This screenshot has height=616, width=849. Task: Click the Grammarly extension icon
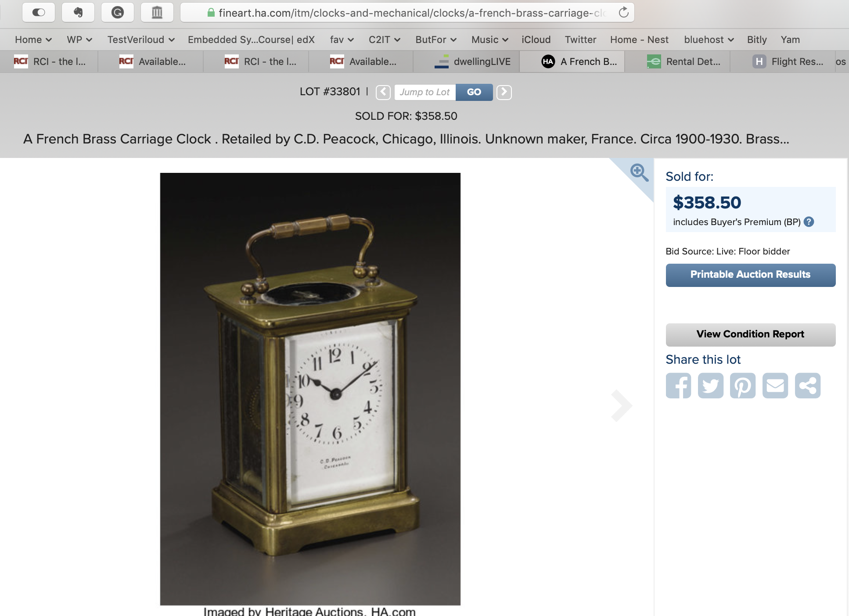coord(117,12)
